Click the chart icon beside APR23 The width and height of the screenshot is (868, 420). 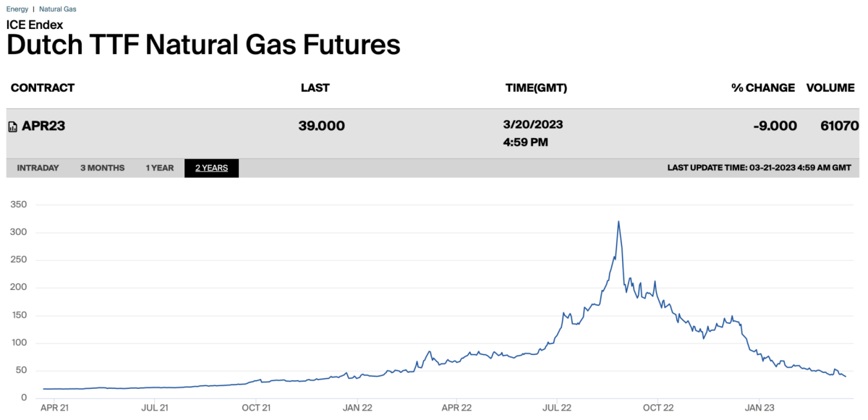(x=12, y=127)
